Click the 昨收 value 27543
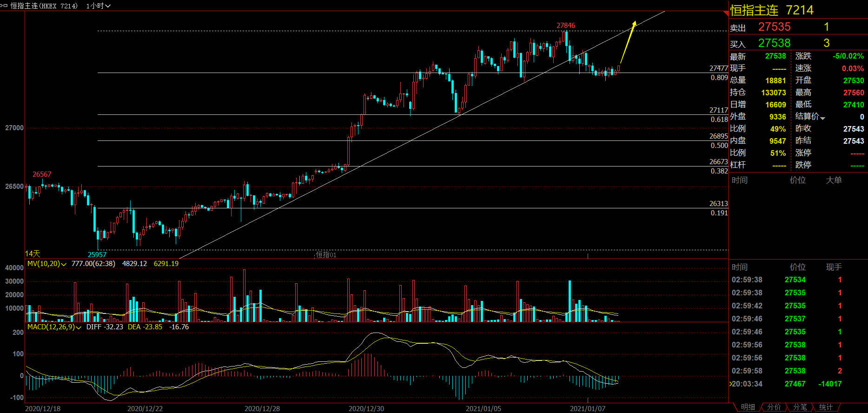The image size is (868, 413). point(854,129)
